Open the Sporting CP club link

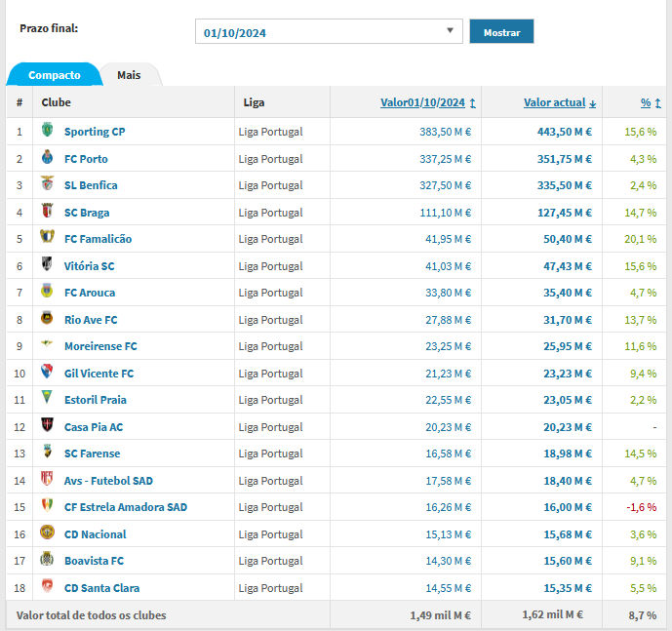[x=95, y=132]
